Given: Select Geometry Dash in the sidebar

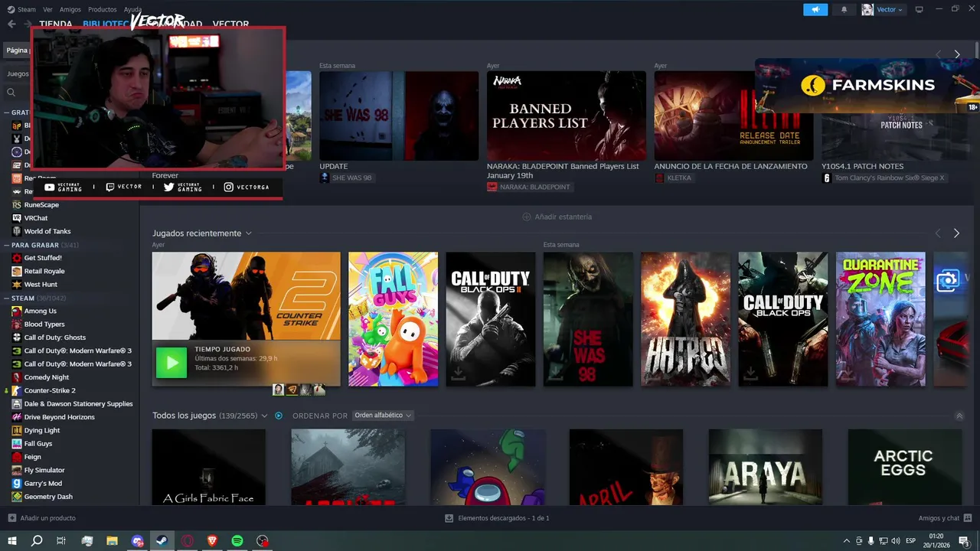Looking at the screenshot, I should click(x=48, y=497).
